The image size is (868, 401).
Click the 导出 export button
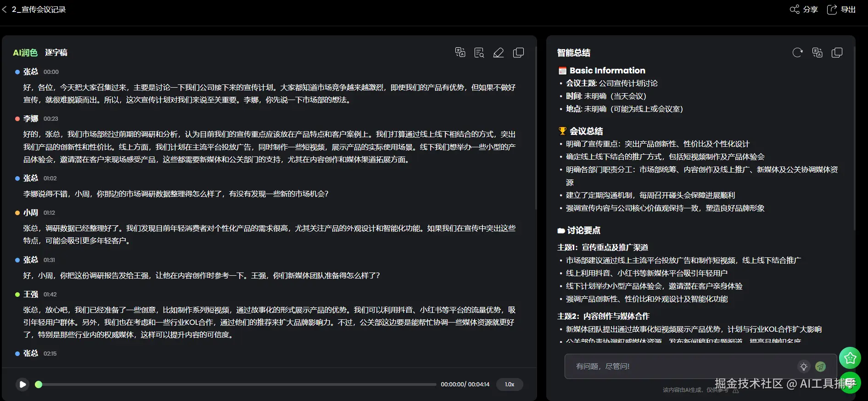pos(841,10)
